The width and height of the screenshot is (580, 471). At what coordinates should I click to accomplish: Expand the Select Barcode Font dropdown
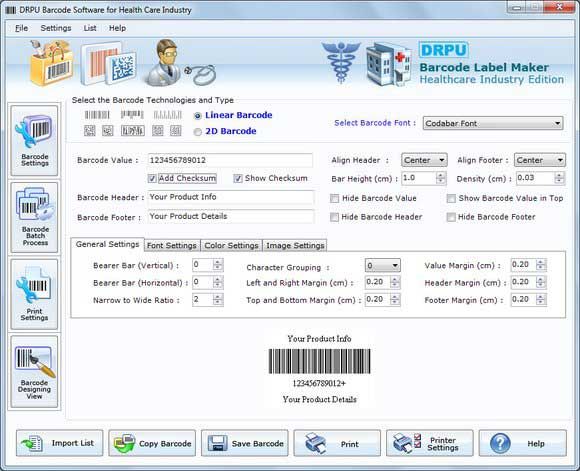[x=493, y=123]
